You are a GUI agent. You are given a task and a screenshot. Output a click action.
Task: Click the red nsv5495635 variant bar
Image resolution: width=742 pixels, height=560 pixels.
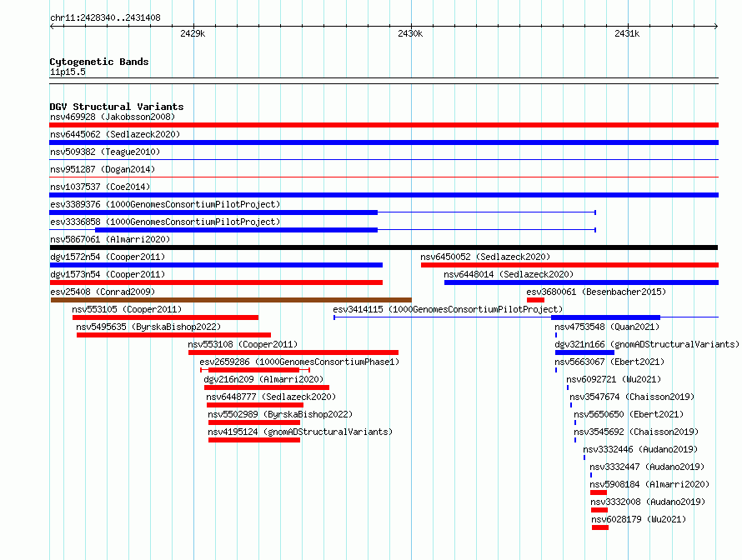pos(173,335)
